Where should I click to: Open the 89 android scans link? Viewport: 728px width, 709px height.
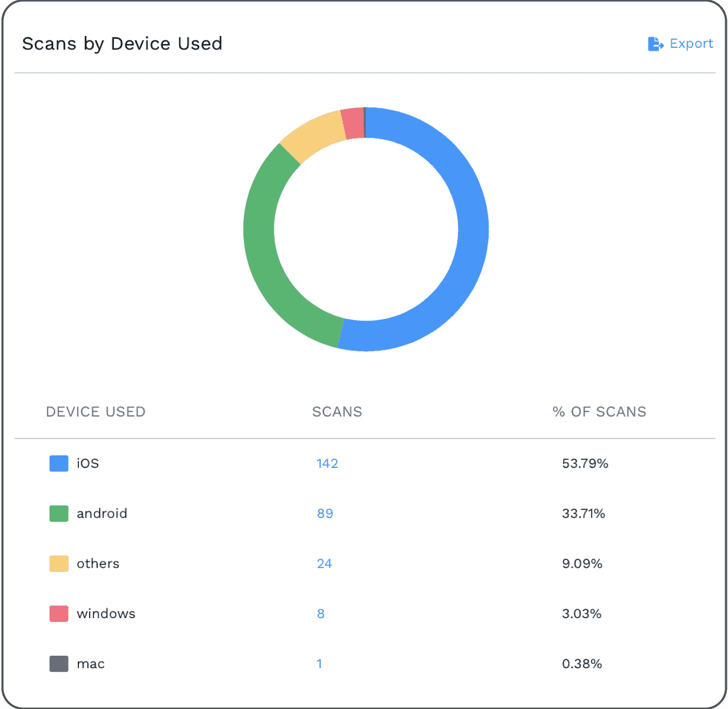tap(325, 514)
